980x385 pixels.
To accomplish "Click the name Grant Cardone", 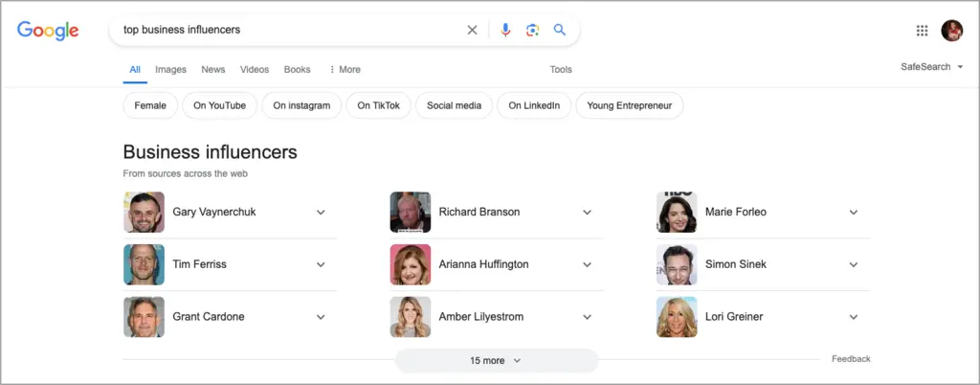I will coord(208,318).
